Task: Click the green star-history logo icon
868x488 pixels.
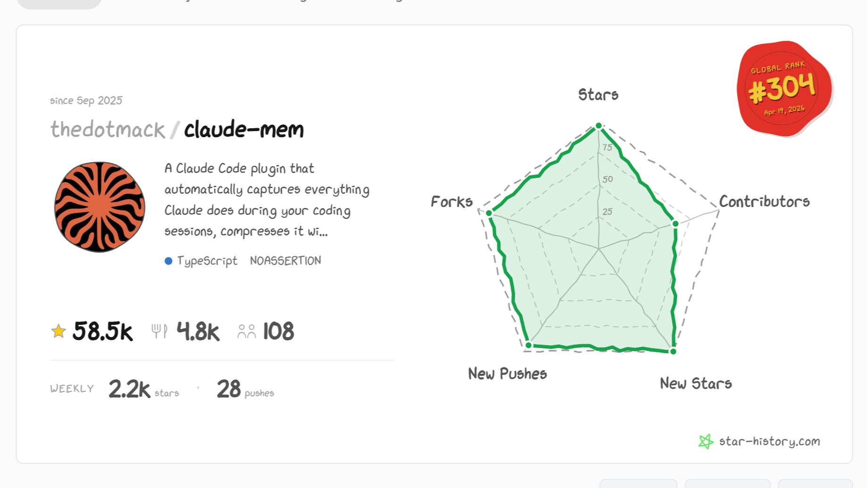Action: click(706, 441)
